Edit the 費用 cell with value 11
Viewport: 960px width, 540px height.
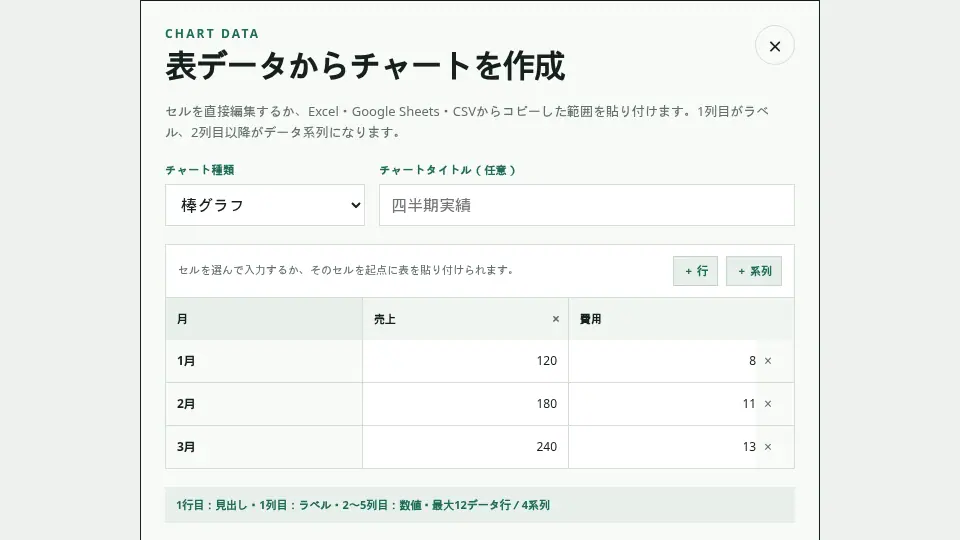[664, 404]
